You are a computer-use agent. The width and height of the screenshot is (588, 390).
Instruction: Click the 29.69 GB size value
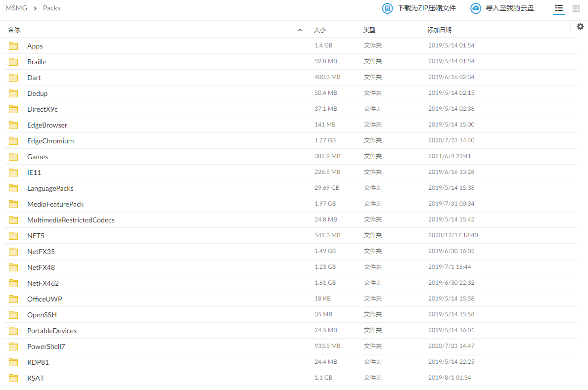coord(327,188)
